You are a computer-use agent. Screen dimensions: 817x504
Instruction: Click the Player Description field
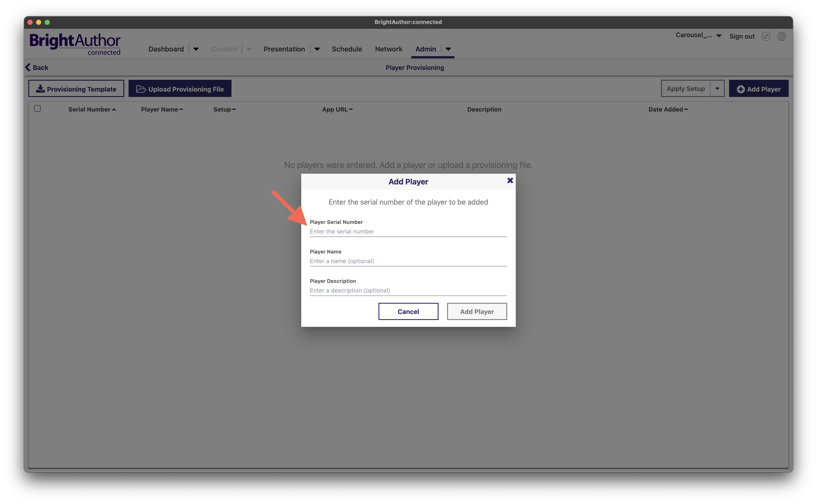tap(408, 290)
